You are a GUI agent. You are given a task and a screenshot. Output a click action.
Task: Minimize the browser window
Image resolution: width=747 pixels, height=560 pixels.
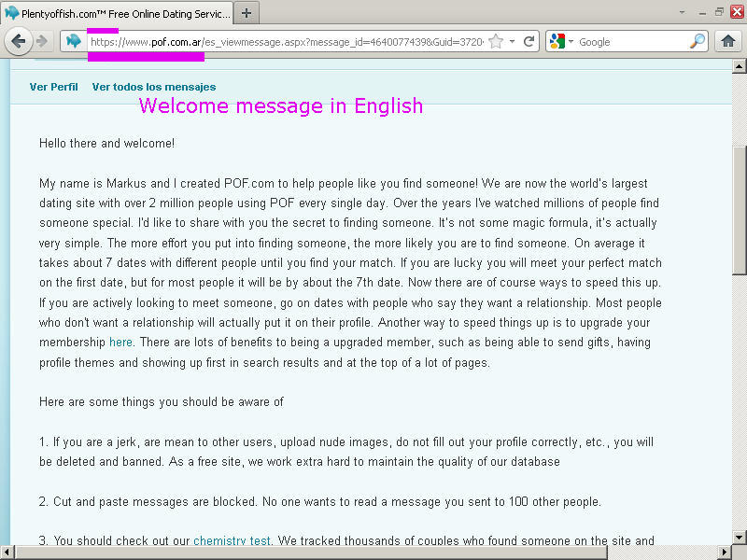[x=702, y=13]
